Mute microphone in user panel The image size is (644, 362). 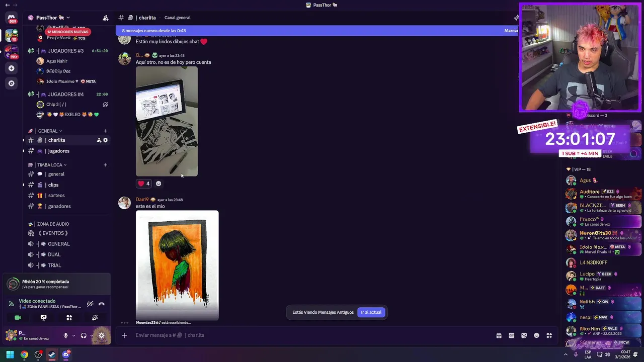(65, 335)
